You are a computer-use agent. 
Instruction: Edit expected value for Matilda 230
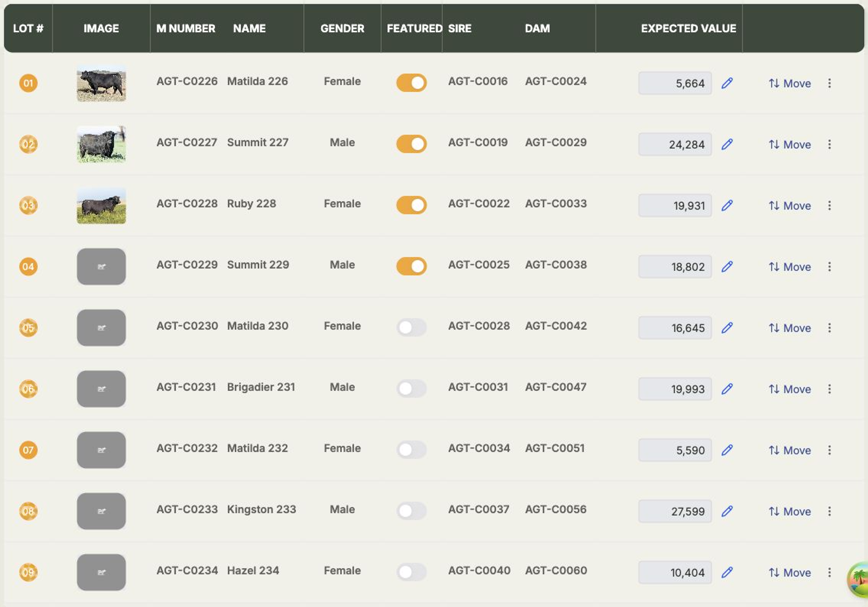[x=727, y=328]
